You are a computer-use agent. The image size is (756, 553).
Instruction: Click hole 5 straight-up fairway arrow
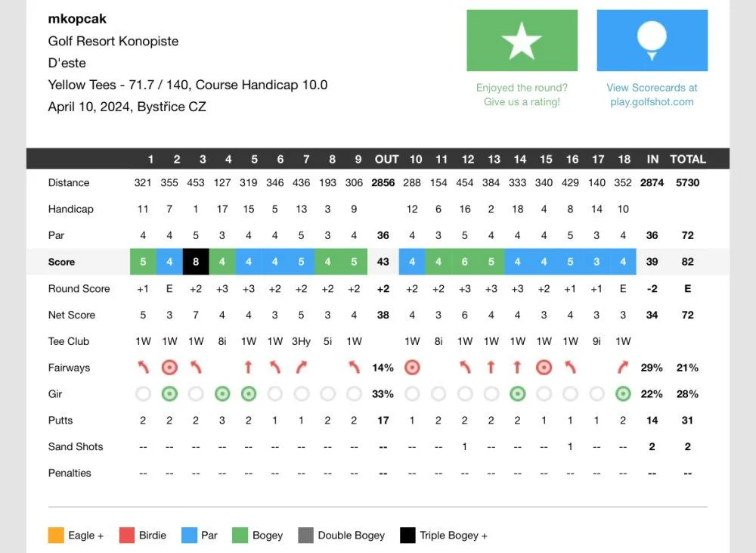248,368
